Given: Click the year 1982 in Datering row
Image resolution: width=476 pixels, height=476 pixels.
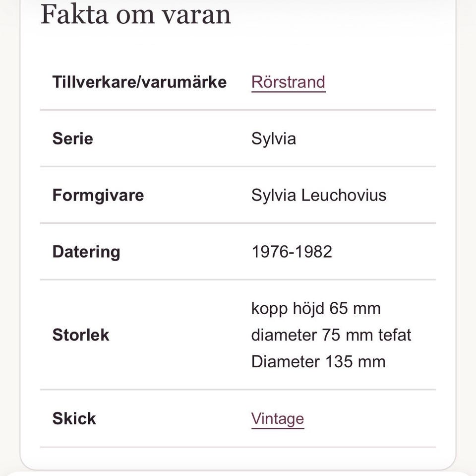Looking at the screenshot, I should [314, 252].
